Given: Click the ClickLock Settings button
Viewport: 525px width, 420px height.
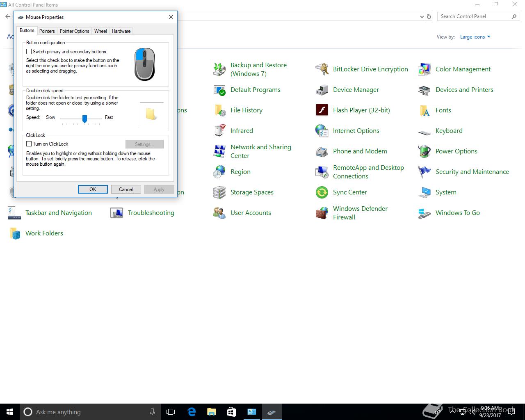Looking at the screenshot, I should coord(144,144).
